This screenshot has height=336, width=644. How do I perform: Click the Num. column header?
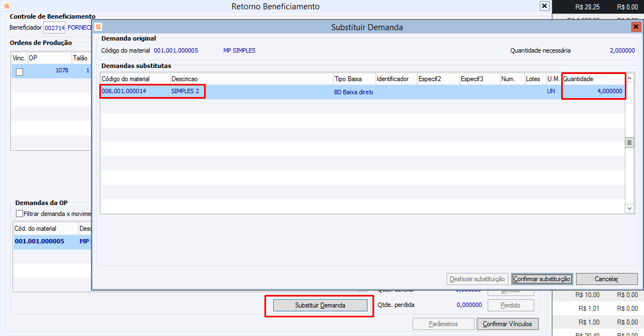point(512,79)
